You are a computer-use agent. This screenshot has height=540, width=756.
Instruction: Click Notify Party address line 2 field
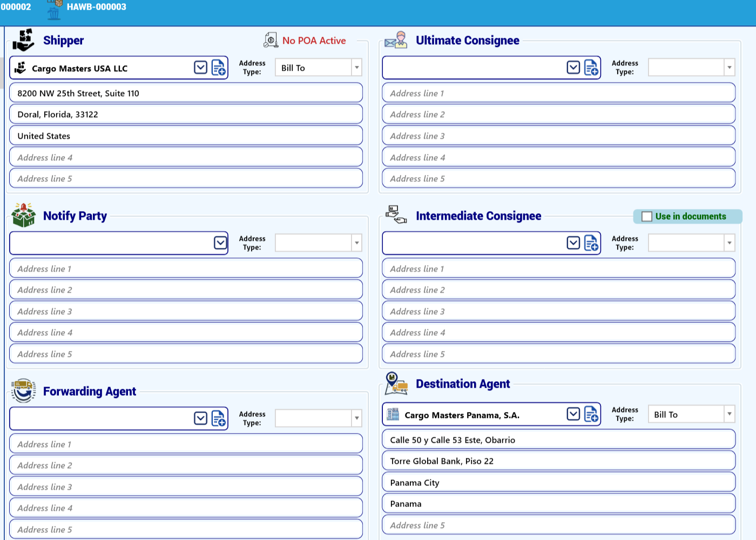[186, 290]
